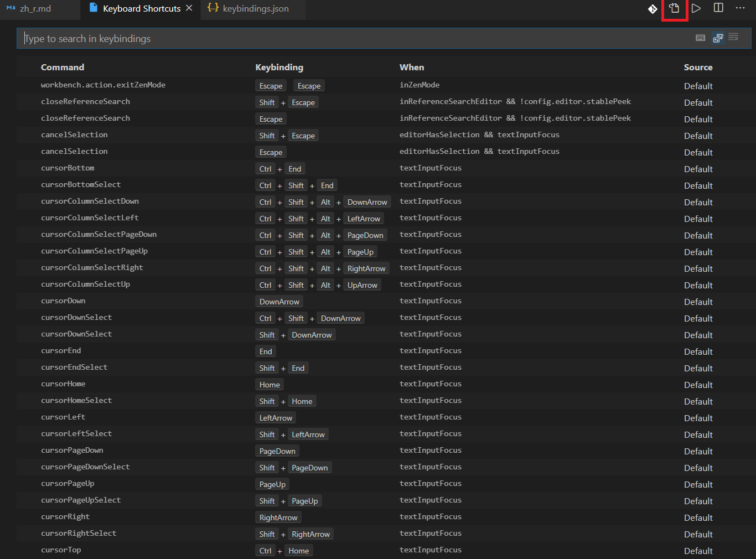The height and width of the screenshot is (559, 756).
Task: Clear the keybindings search input
Action: click(x=734, y=38)
